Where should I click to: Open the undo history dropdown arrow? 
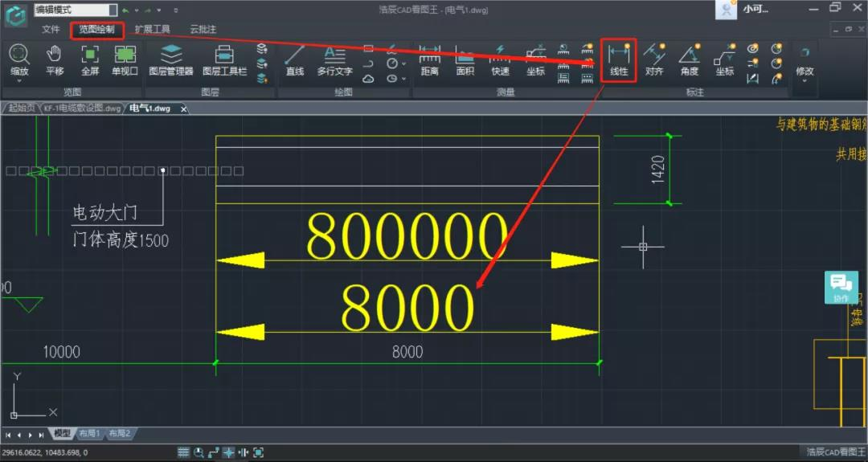click(136, 10)
